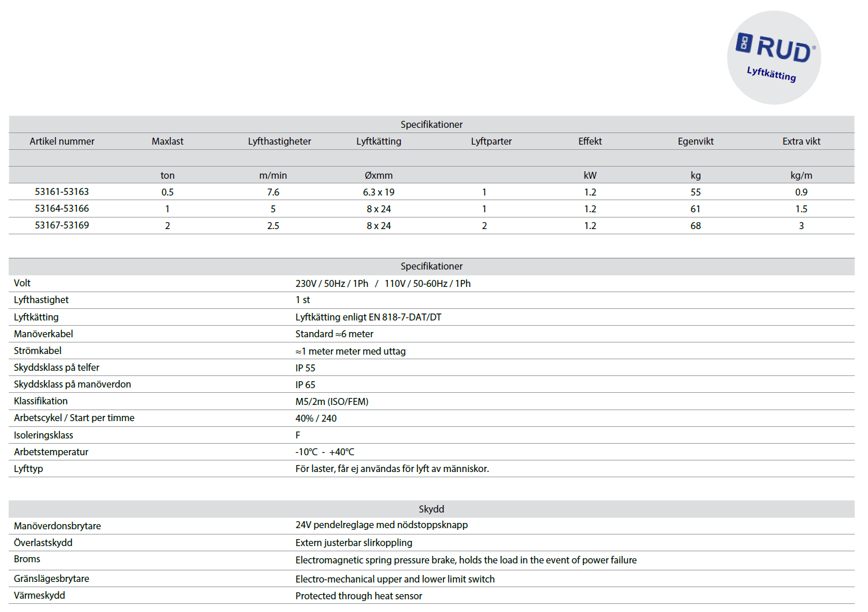Select the 'Manöverdonsbrytare' row label

click(x=57, y=526)
